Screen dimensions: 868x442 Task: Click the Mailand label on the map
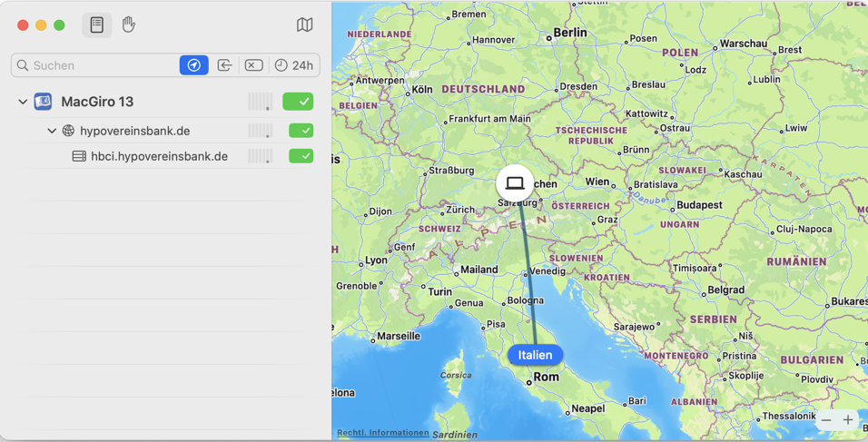[x=479, y=270]
